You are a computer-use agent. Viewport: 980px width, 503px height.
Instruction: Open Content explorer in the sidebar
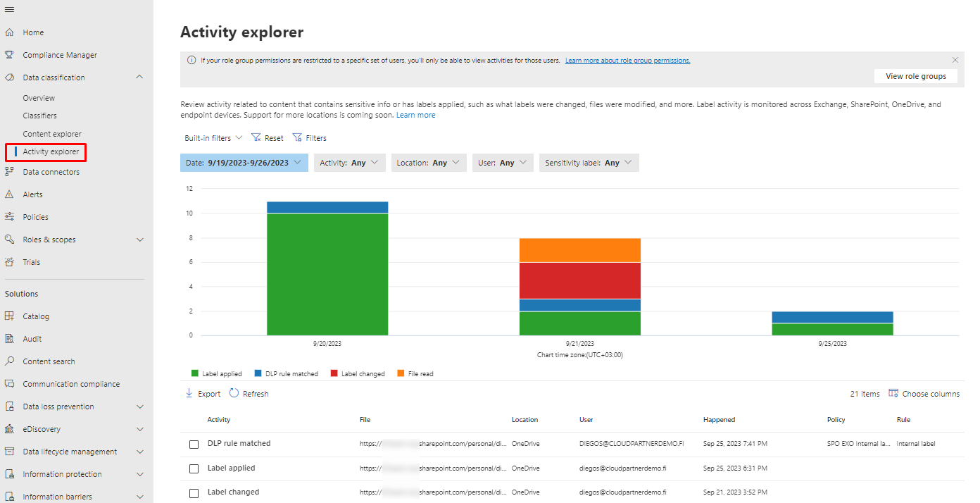[x=52, y=134]
